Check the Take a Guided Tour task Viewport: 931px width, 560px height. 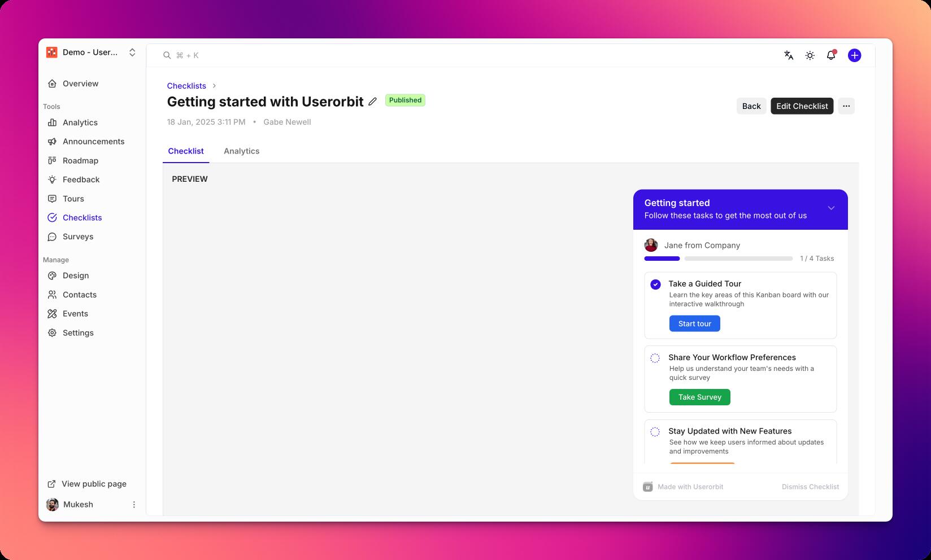[655, 285]
